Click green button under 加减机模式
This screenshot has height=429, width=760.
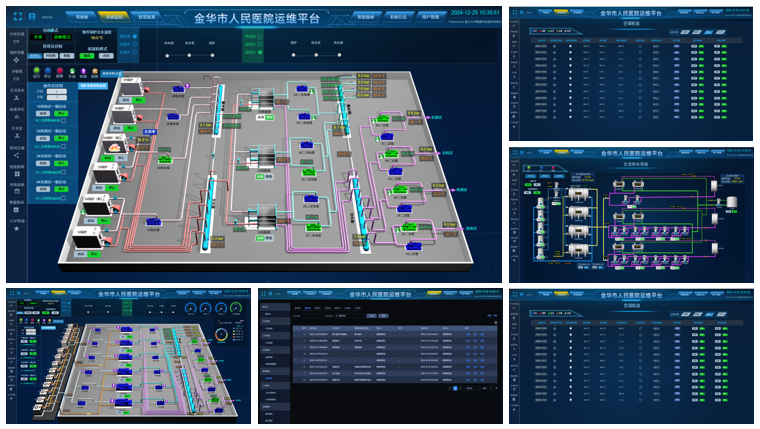click(x=87, y=56)
